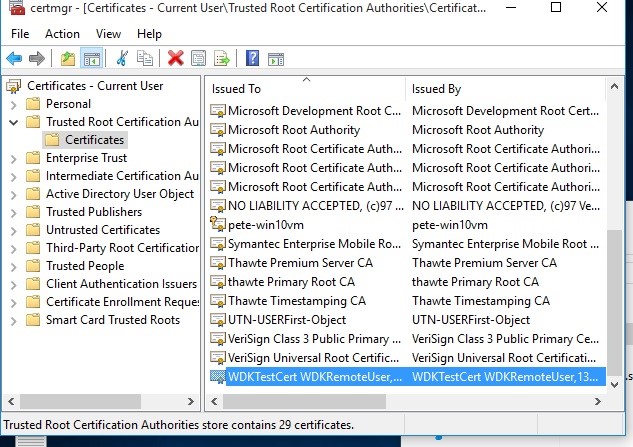The width and height of the screenshot is (633, 447).
Task: Select the pete-win10vm certificate row
Action: coord(264,226)
